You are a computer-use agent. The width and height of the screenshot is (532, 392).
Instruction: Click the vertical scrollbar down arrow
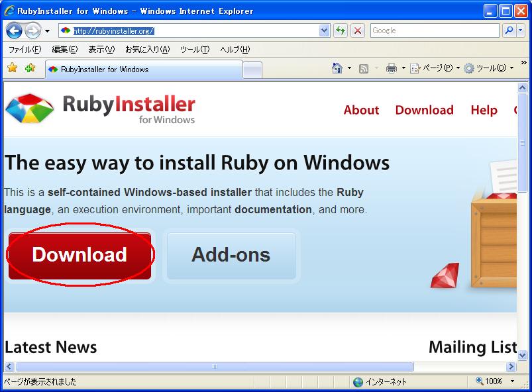pos(523,355)
